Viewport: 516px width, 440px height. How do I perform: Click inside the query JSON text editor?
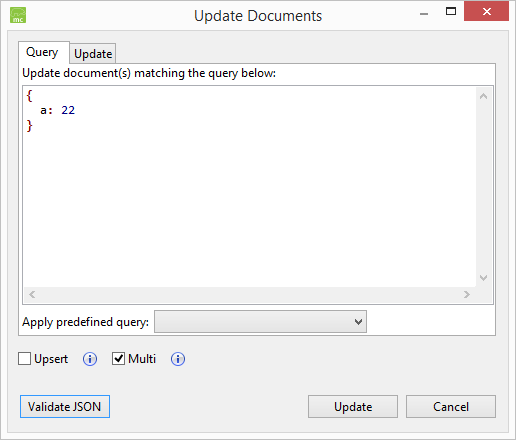coord(249,187)
